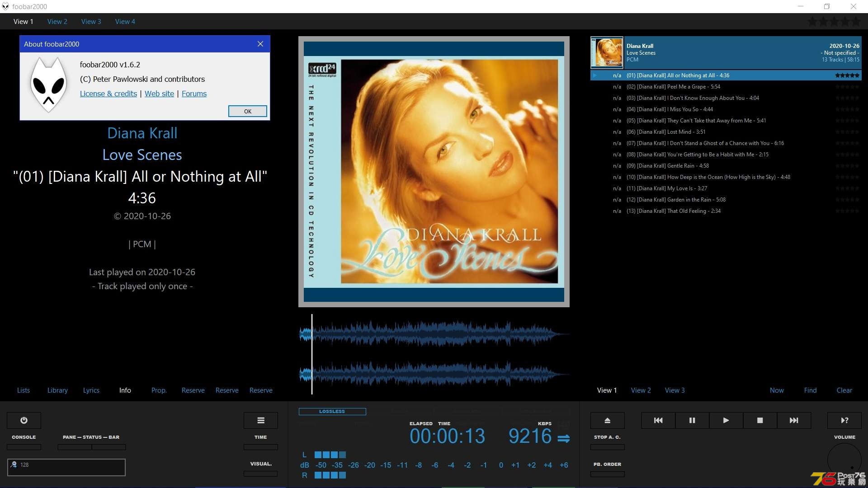This screenshot has width=868, height=488.
Task: Seek within the waveform seekbar
Action: click(x=434, y=354)
